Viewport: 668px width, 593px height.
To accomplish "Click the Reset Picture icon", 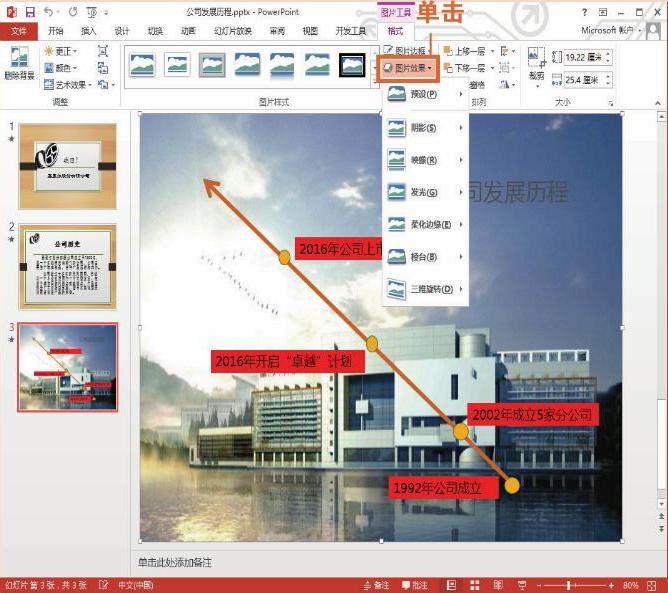I will click(104, 85).
